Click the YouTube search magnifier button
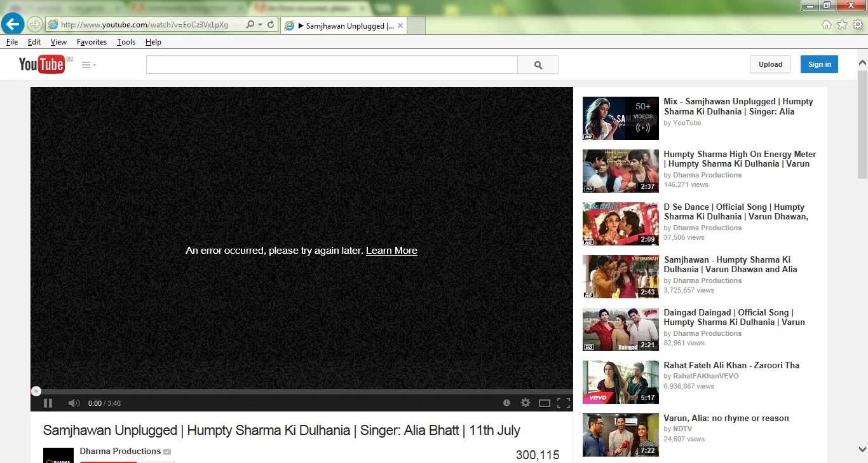Viewport: 868px width, 463px height. click(538, 65)
